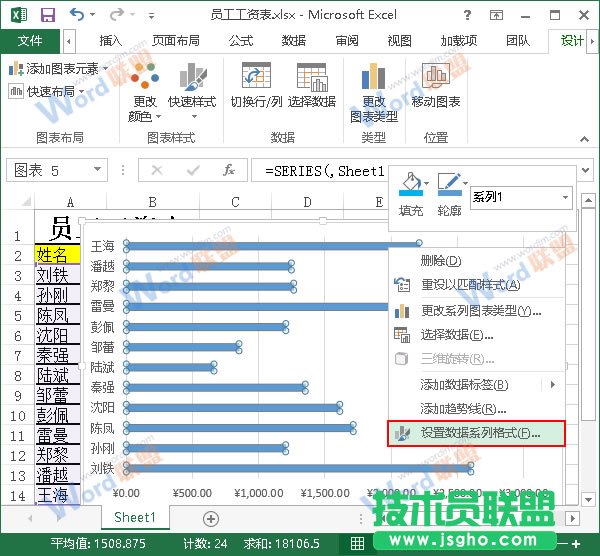The image size is (600, 556).
Task: Save the workbook with the floppy icon
Action: point(48,15)
